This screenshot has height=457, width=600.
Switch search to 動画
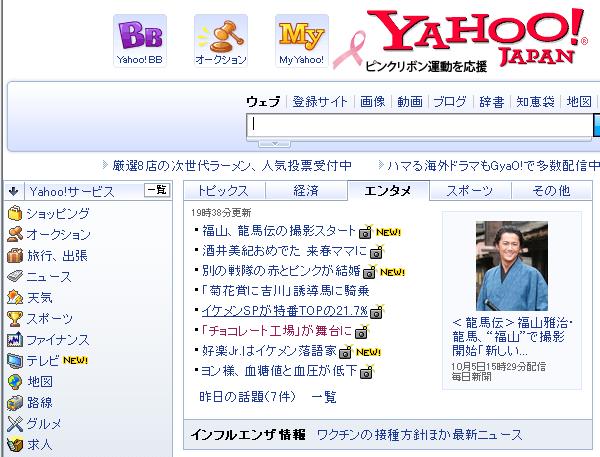410,101
